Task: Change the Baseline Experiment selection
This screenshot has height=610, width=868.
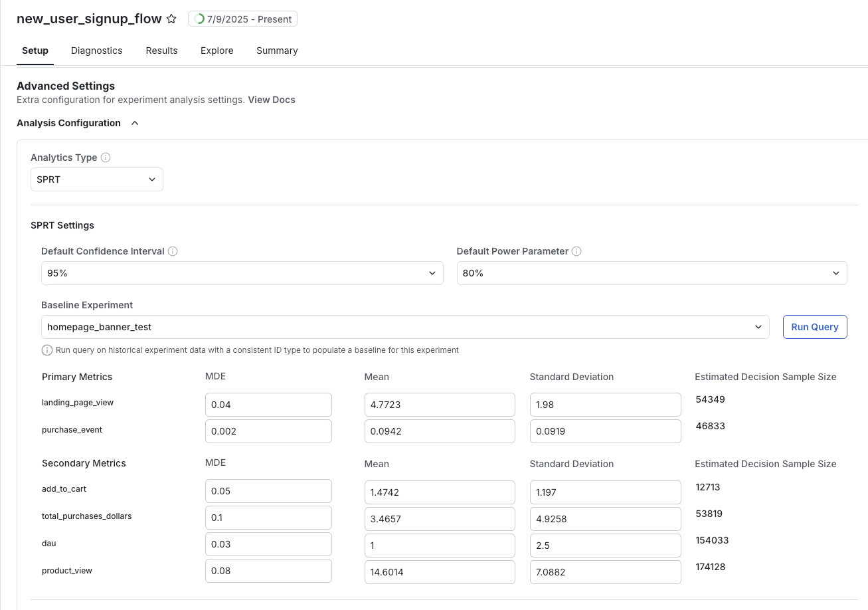Action: pos(405,326)
